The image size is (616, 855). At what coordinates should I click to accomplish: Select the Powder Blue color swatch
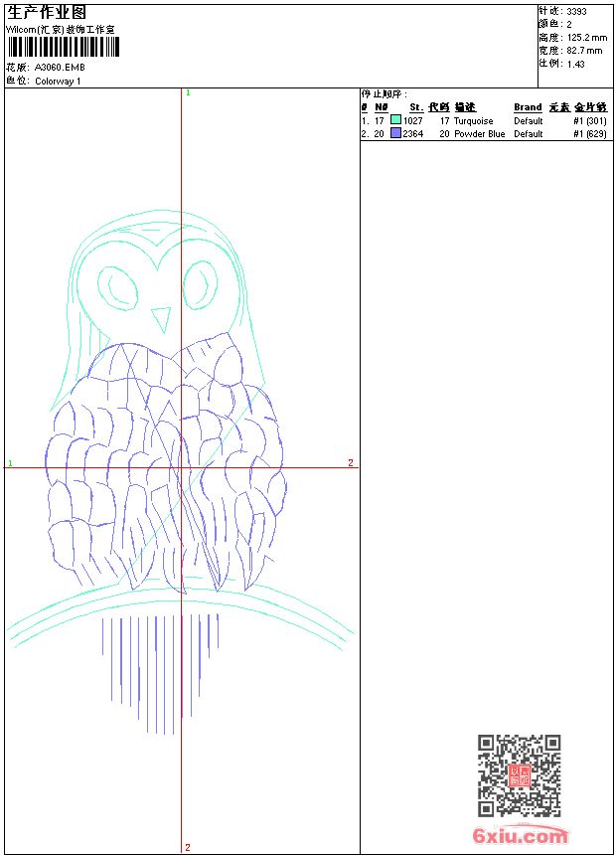(x=395, y=133)
